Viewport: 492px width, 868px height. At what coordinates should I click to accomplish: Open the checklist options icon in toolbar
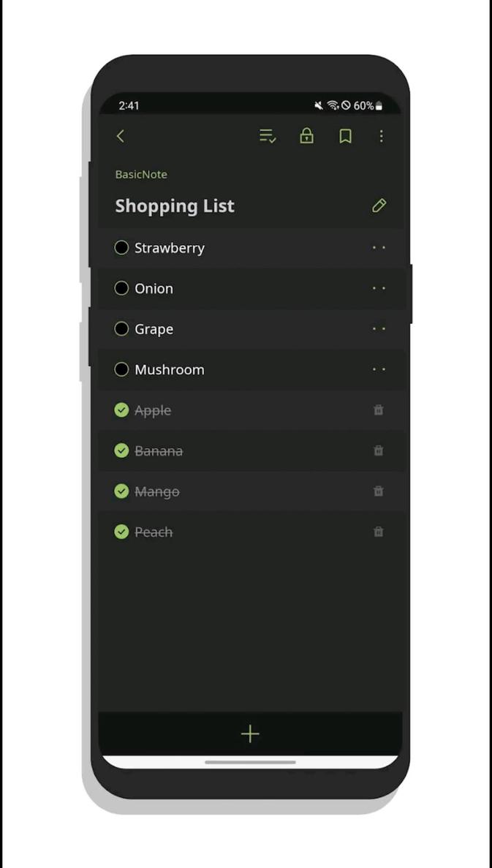266,136
